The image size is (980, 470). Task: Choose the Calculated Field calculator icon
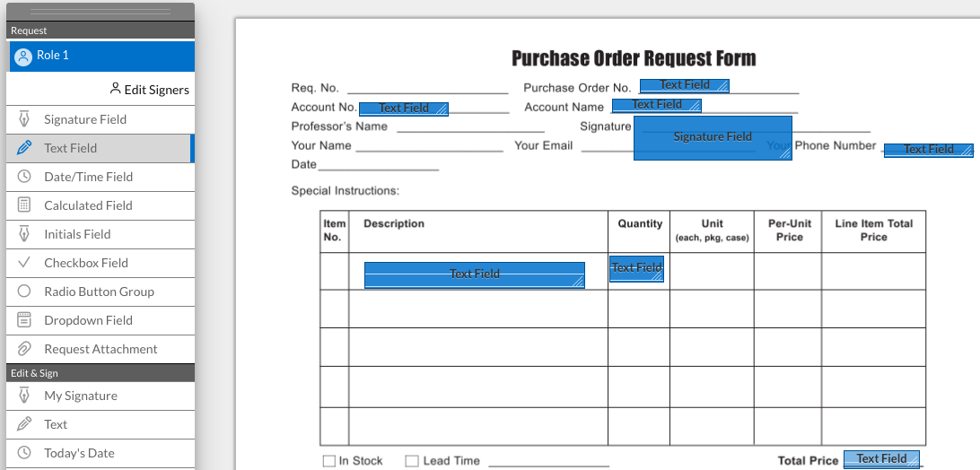25,205
